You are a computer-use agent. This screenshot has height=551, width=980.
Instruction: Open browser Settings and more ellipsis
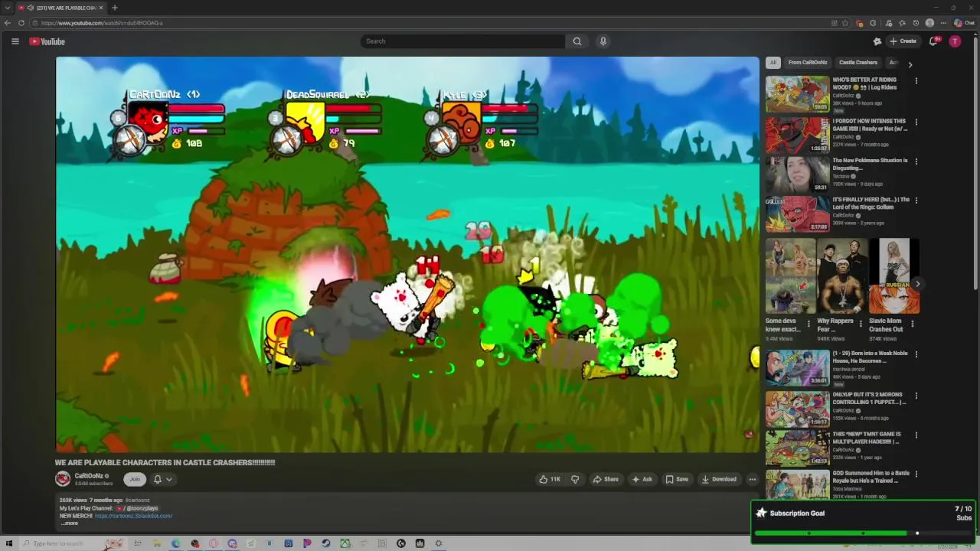pos(943,23)
